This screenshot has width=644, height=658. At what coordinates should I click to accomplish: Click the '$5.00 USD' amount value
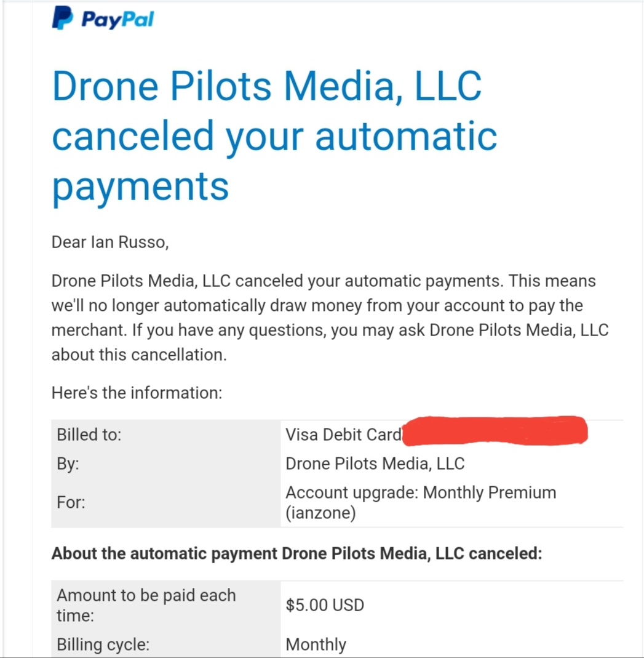click(325, 605)
